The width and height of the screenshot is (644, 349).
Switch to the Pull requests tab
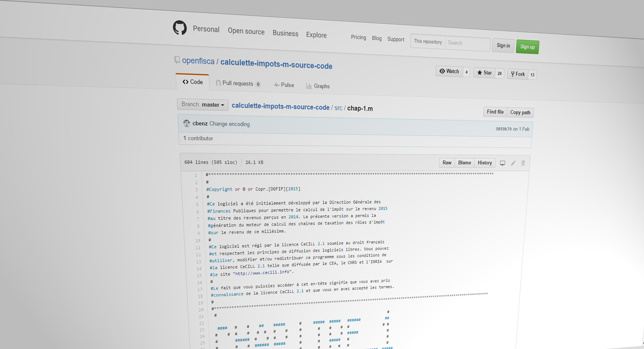click(x=238, y=84)
